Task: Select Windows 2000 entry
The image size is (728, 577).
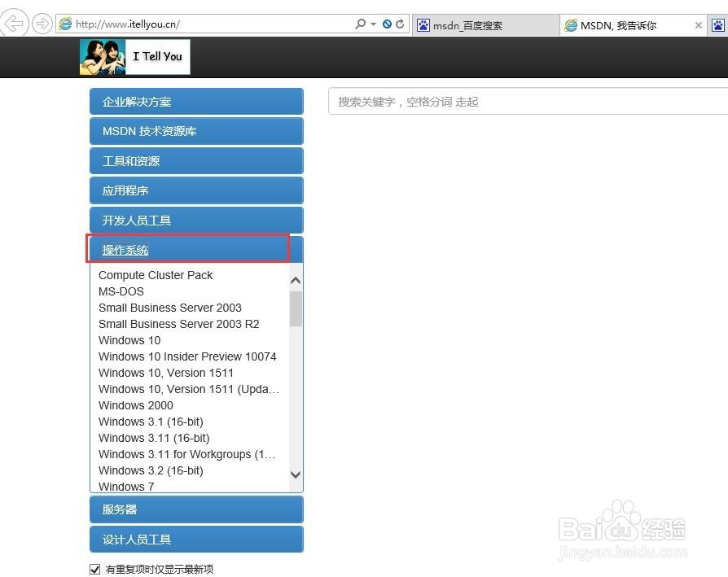Action: [x=135, y=405]
